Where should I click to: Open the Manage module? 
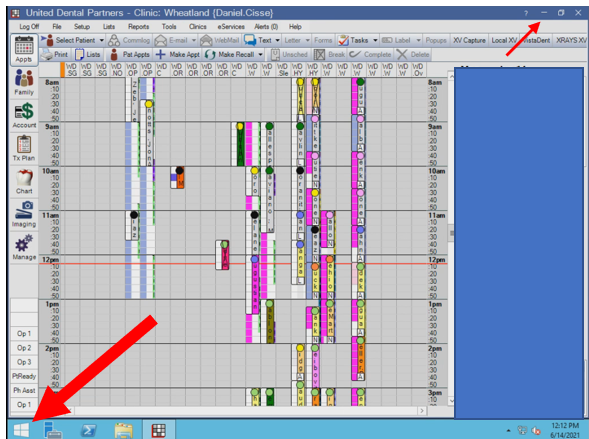[24, 247]
